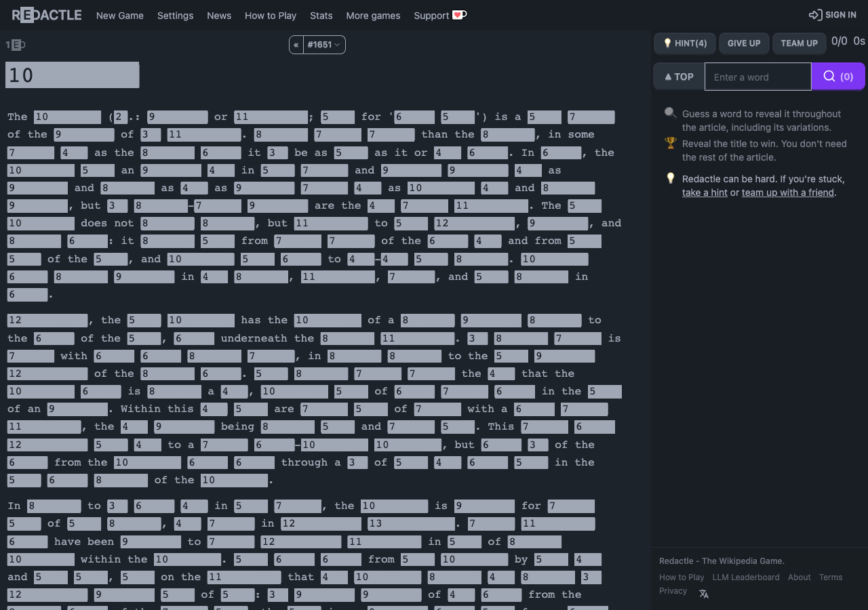Screen dimensions: 868x610
Task: Submit guess with the magnifier search button
Action: [x=838, y=77]
